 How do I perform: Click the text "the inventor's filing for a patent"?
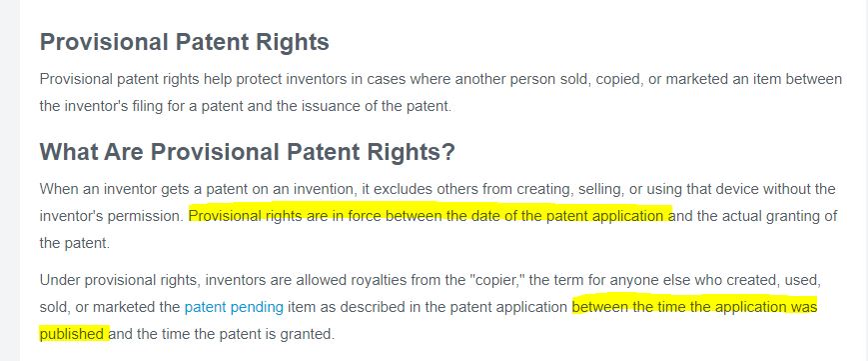[x=141, y=106]
